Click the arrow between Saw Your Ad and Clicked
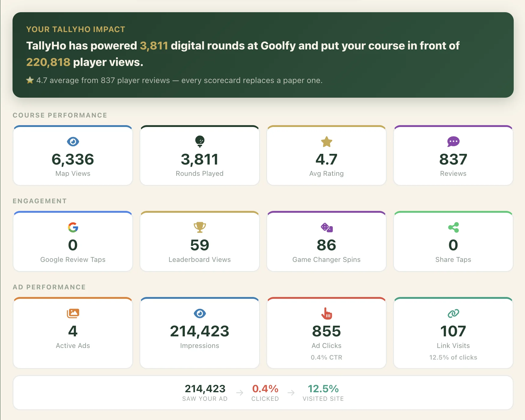 tap(240, 393)
